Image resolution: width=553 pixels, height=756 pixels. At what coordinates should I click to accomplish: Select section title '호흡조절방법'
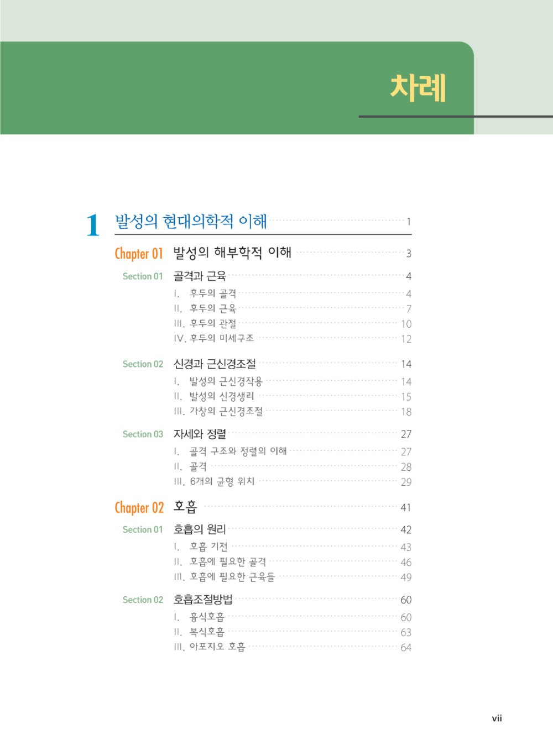click(x=203, y=600)
